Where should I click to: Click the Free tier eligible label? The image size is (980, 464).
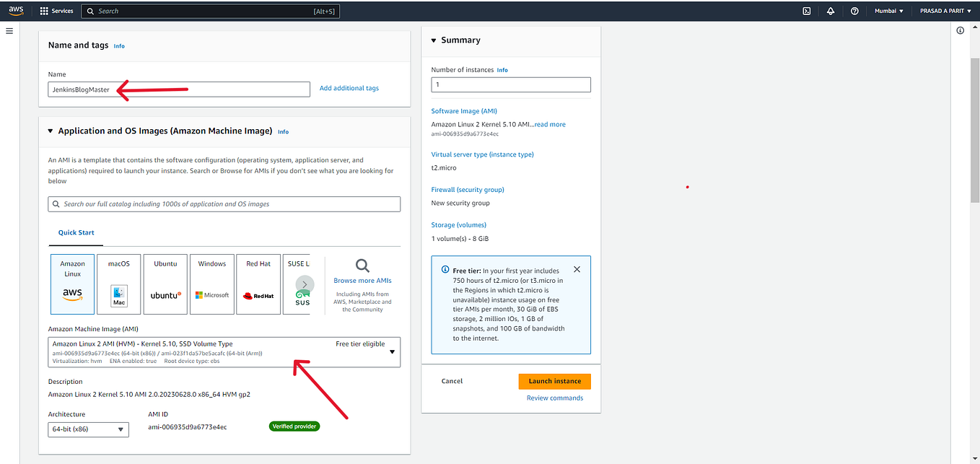360,343
